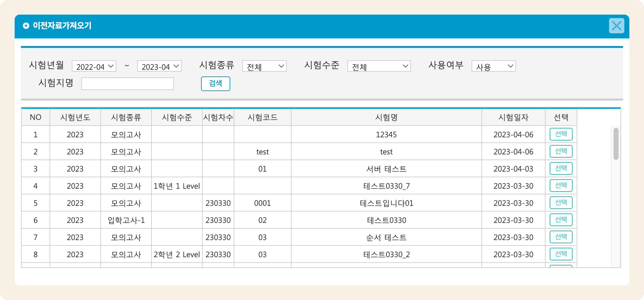
Task: Click the 테스트0330_7 exam name cell
Action: pyautogui.click(x=386, y=186)
